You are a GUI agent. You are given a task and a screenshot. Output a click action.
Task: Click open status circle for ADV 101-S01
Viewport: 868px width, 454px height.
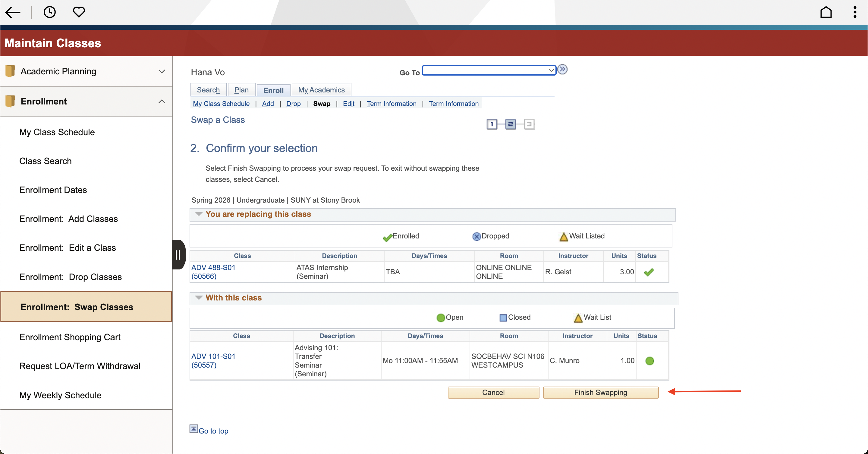(x=650, y=361)
